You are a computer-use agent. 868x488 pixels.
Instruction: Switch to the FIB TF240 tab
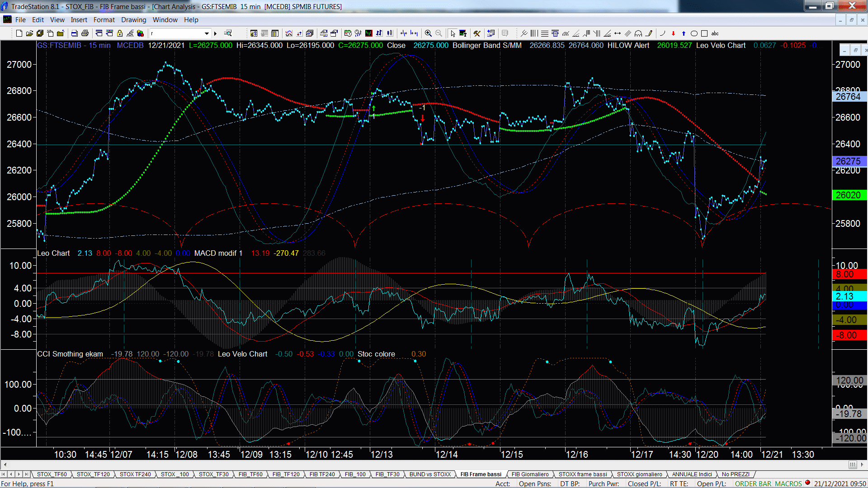tap(322, 474)
